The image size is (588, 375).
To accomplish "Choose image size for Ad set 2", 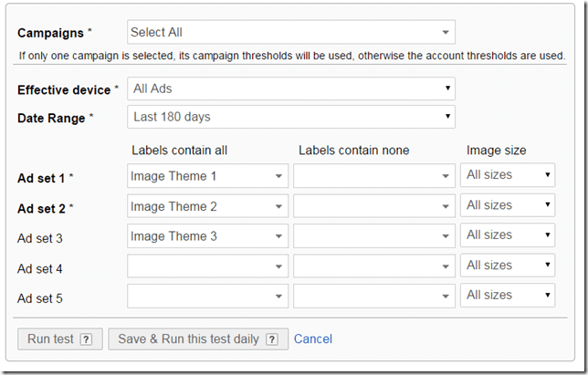I will [x=508, y=205].
